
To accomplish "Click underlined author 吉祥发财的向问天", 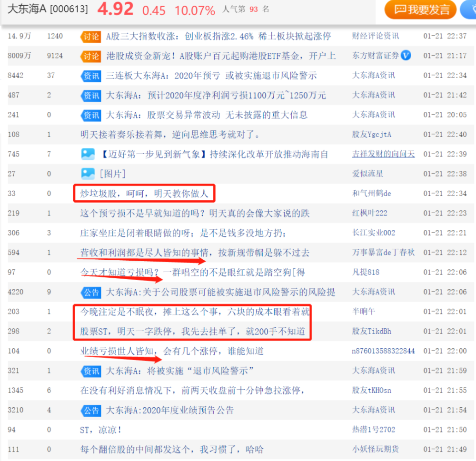I will (x=383, y=154).
